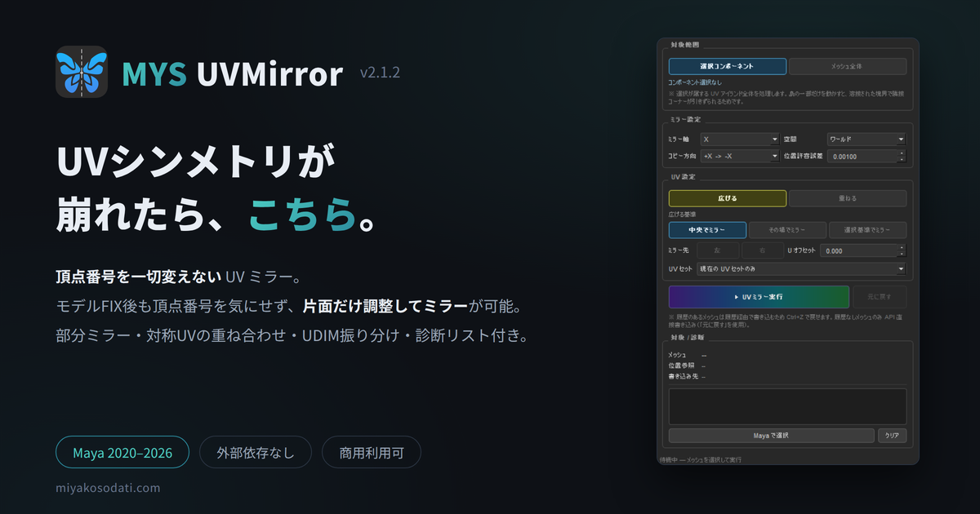This screenshot has height=514, width=980.
Task: Run the UV ミラー実行 button
Action: point(759,296)
